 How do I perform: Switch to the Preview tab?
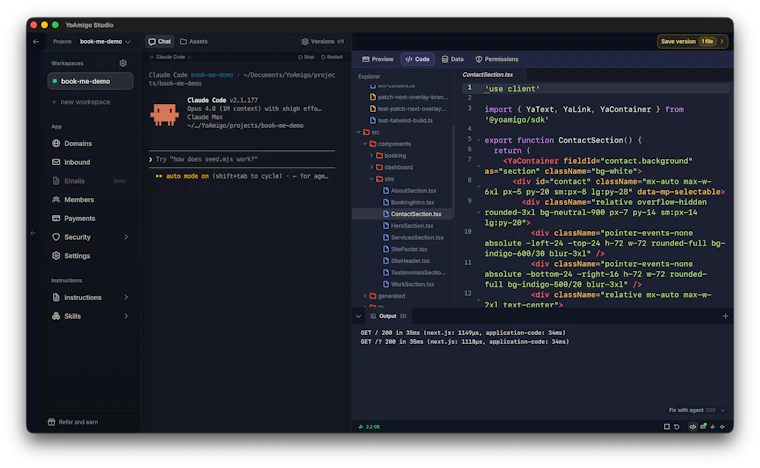click(x=378, y=59)
